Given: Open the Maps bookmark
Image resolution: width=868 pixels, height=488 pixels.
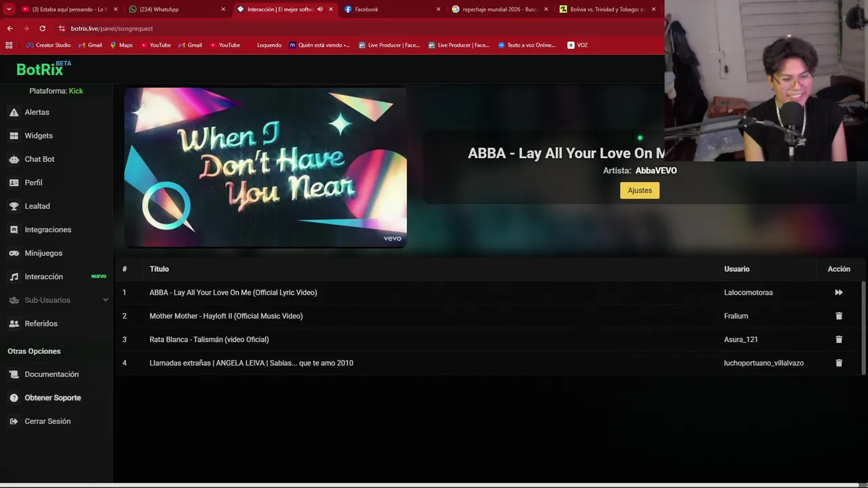Looking at the screenshot, I should click(121, 45).
